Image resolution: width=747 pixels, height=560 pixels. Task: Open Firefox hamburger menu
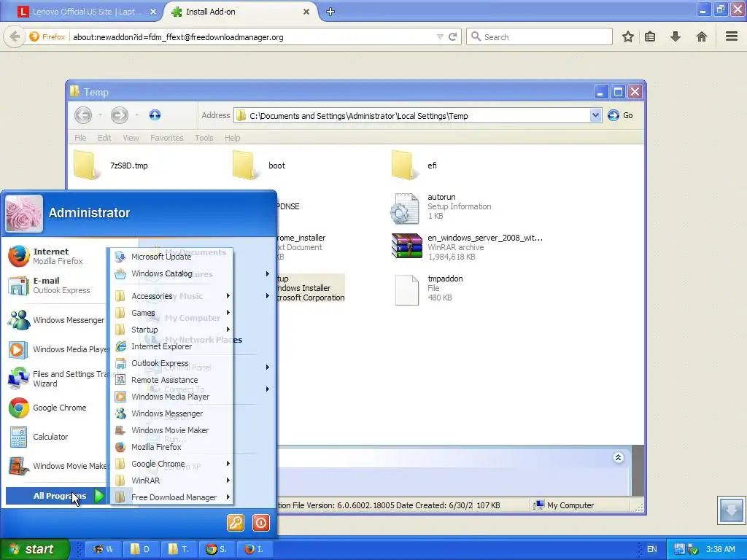point(732,36)
